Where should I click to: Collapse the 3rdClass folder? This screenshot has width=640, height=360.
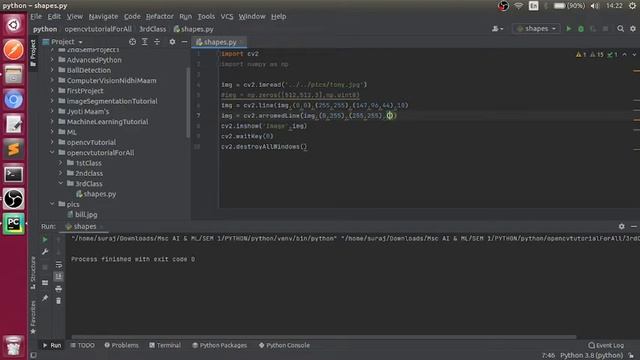pos(61,183)
